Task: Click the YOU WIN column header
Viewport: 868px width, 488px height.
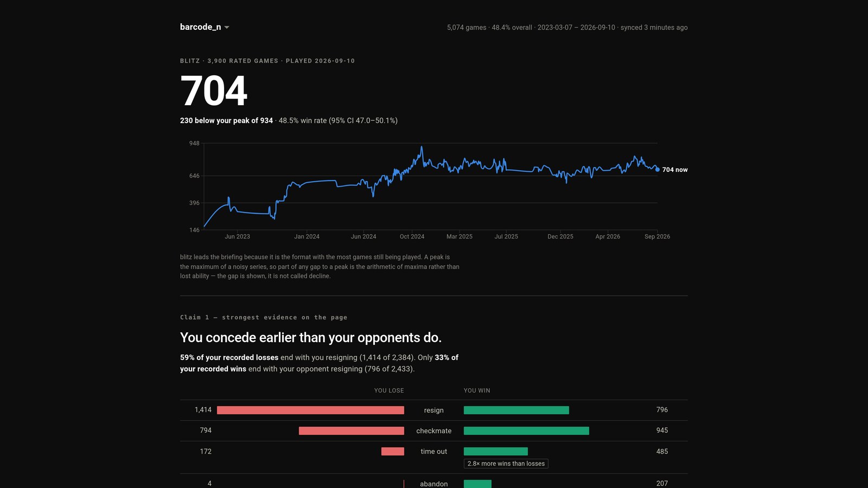Action: [477, 390]
